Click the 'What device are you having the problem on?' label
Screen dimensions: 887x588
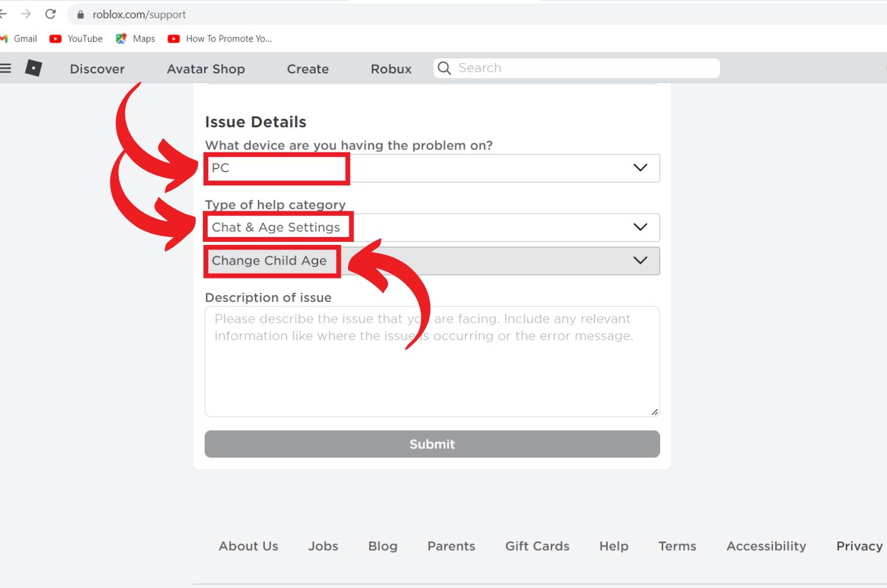(349, 145)
